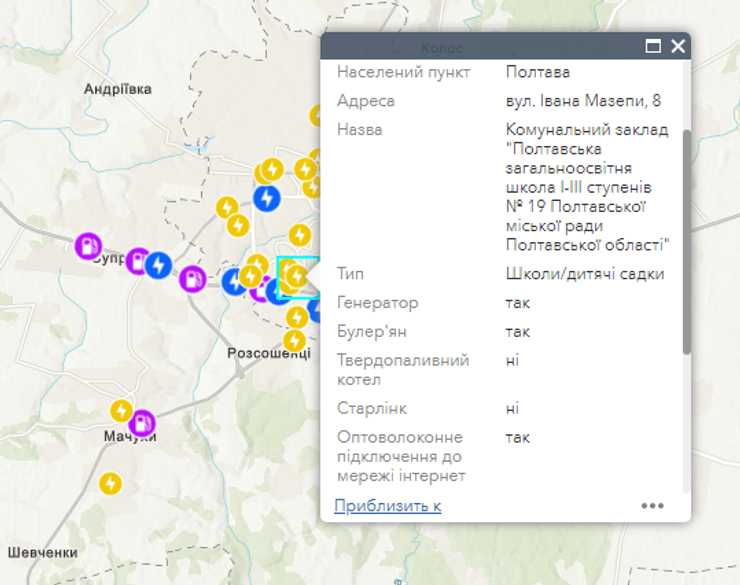Click the Мачухи map label
This screenshot has height=585, width=740.
(130, 436)
